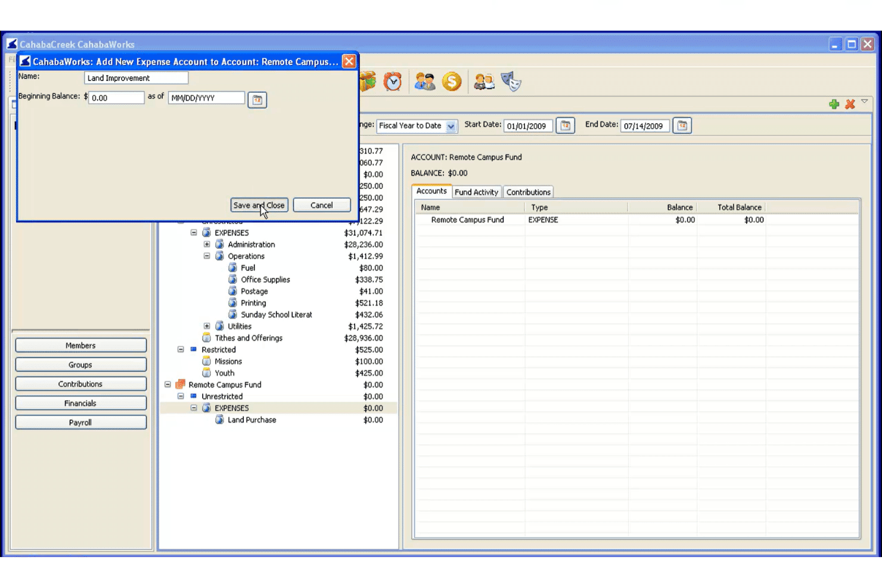Click the green plus add icon
This screenshot has width=882, height=588.
coord(834,104)
